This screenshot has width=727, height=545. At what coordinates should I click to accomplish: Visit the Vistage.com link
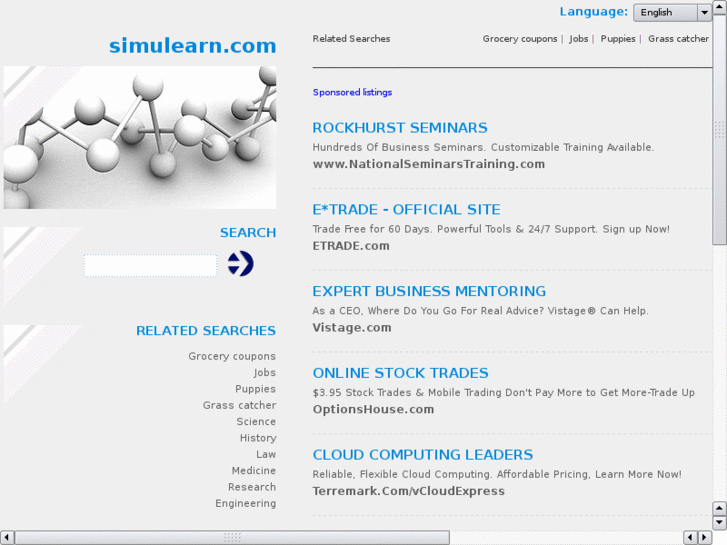(351, 327)
